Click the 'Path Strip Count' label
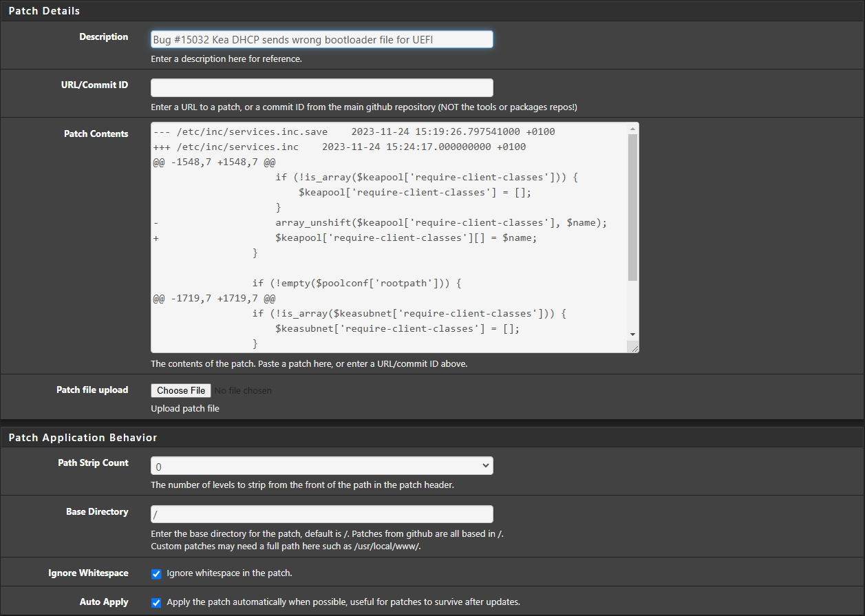Image resolution: width=865 pixels, height=616 pixels. click(93, 463)
